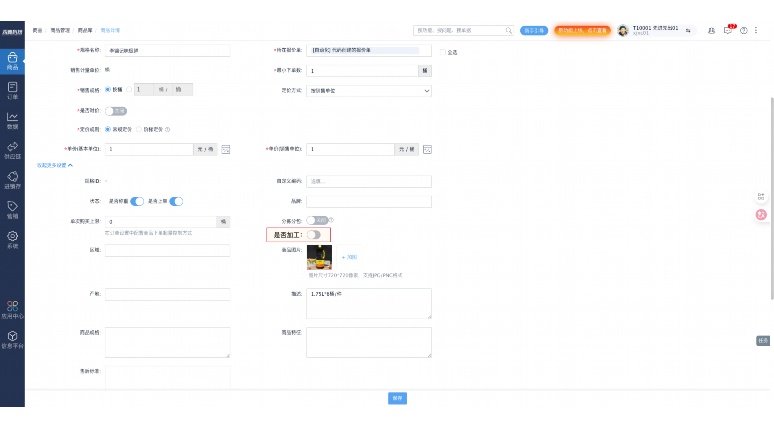This screenshot has height=428, width=774.
Task: Click the base unit price input
Action: (x=149, y=149)
